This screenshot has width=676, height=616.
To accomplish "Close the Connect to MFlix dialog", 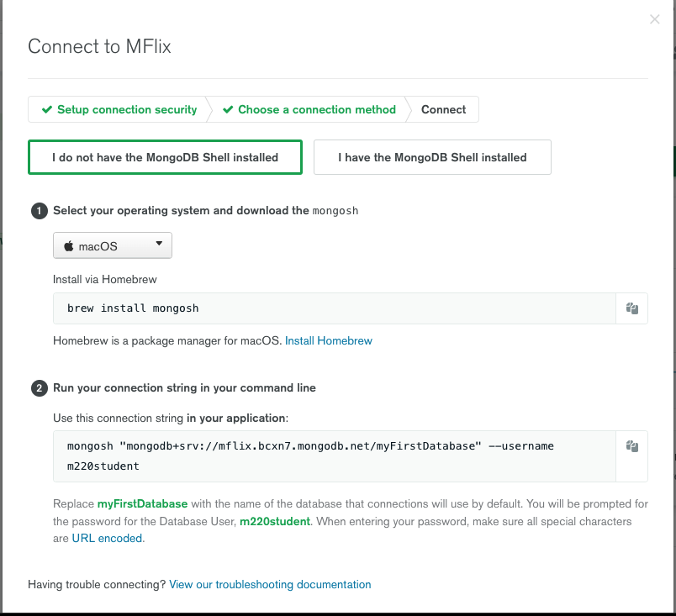I will (654, 19).
